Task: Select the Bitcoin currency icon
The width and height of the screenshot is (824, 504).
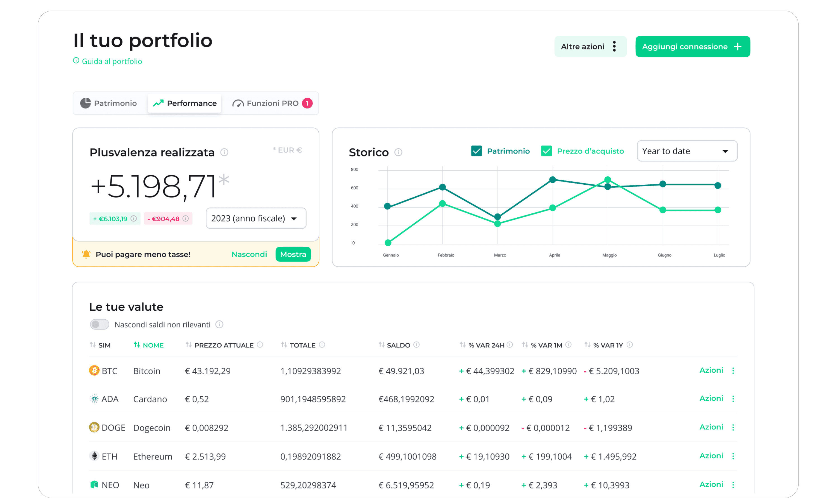Action: pyautogui.click(x=94, y=371)
